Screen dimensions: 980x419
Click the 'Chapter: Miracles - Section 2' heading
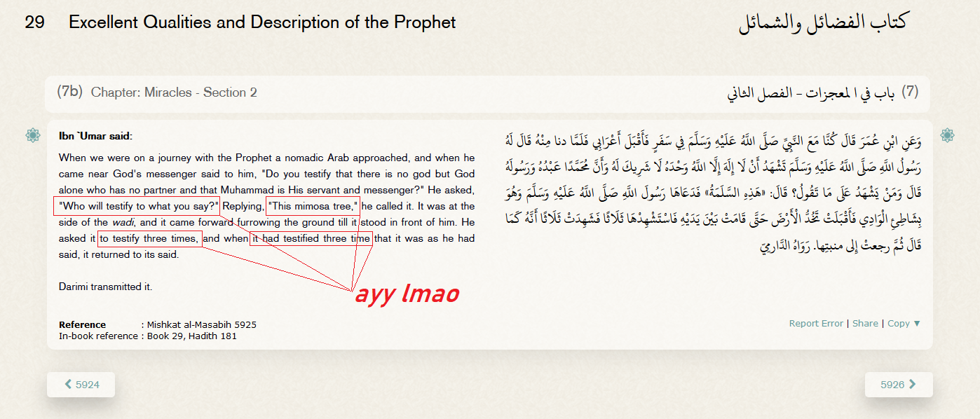point(174,92)
